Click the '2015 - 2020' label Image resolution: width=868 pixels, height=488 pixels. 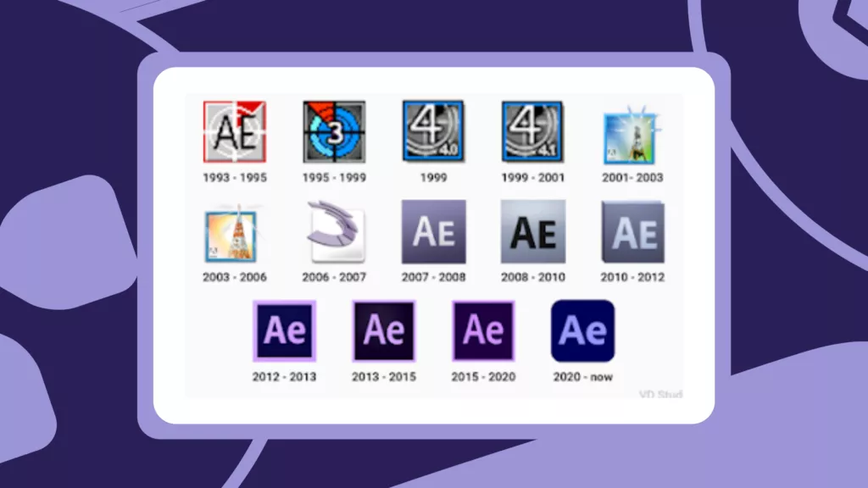point(483,377)
